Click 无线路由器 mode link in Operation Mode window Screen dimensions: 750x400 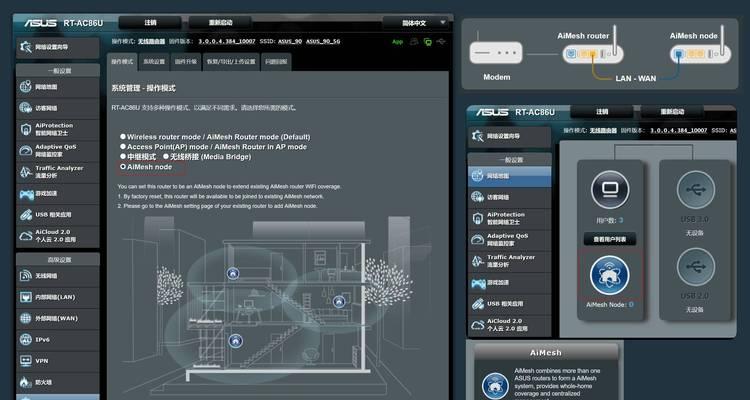151,42
